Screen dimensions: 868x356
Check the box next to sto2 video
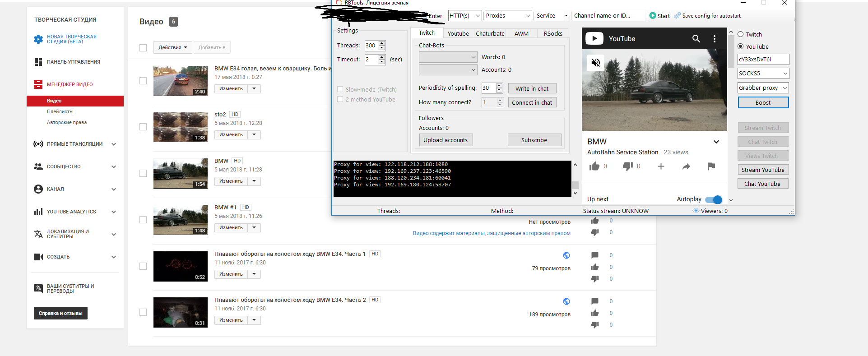[143, 127]
